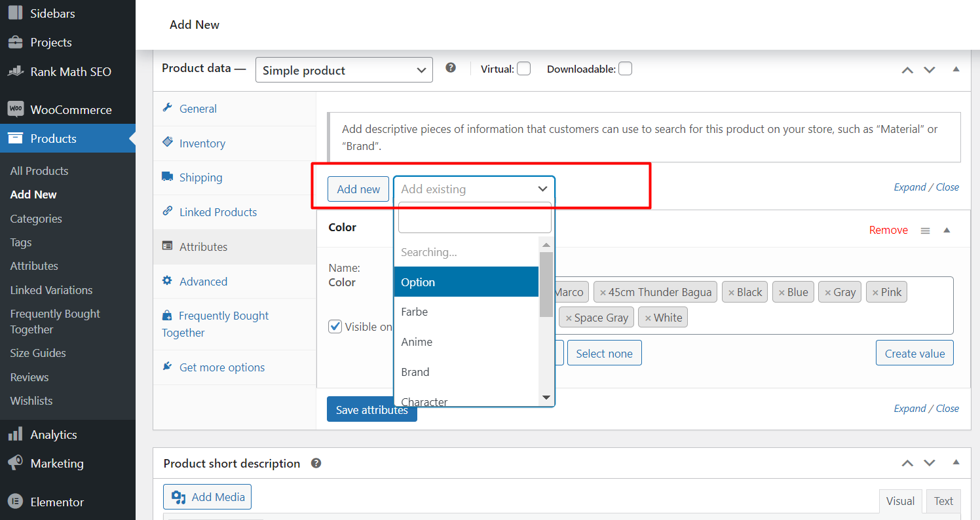980x520 pixels.
Task: Click the Products archive icon
Action: (16, 138)
